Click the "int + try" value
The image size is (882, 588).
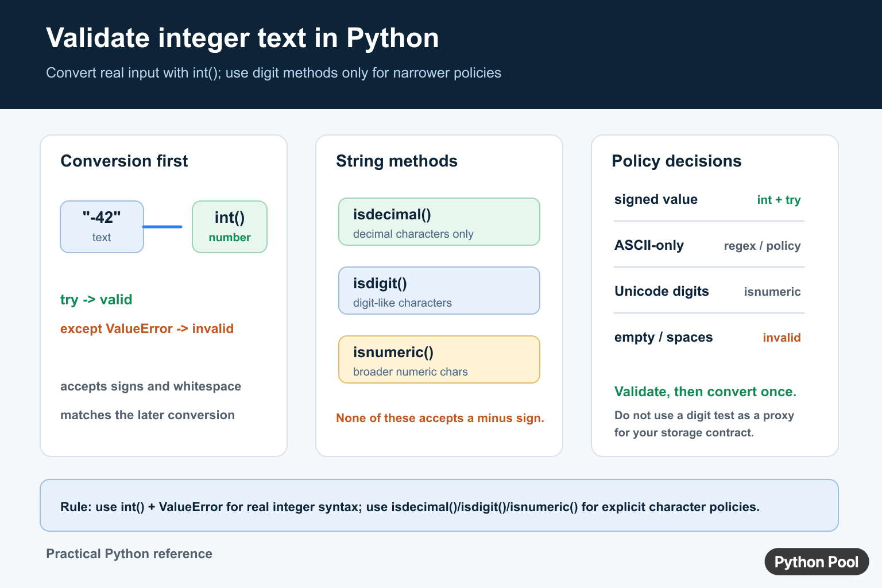click(x=779, y=200)
